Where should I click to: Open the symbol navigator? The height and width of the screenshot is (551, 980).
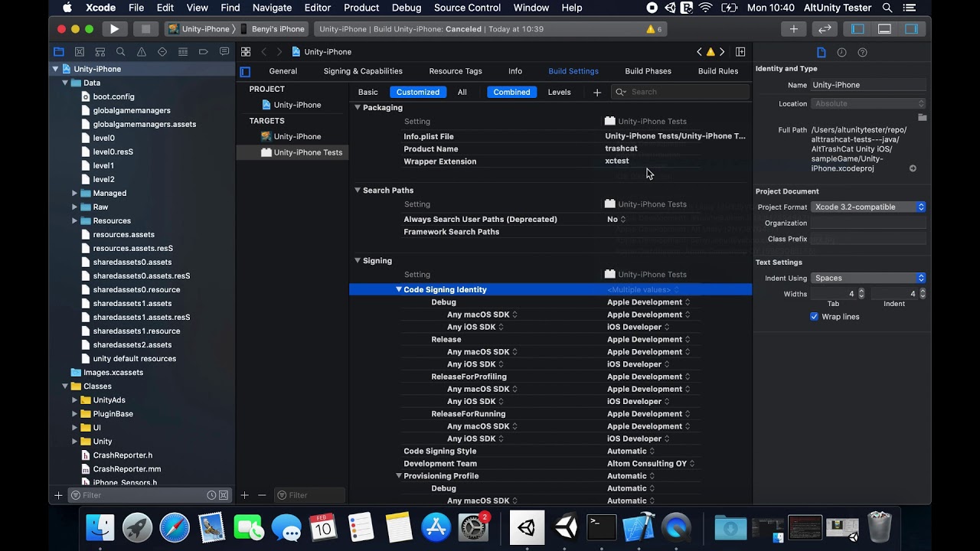[100, 52]
